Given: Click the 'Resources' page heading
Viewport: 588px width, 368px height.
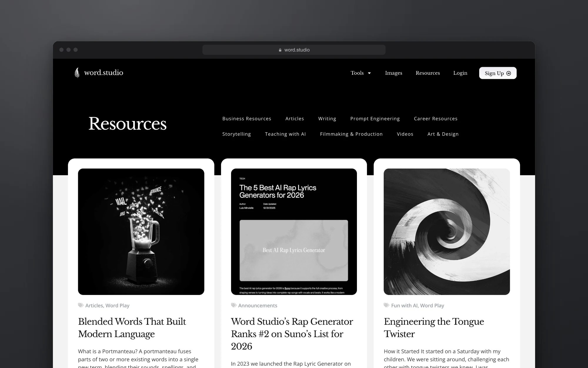Looking at the screenshot, I should click(x=128, y=124).
